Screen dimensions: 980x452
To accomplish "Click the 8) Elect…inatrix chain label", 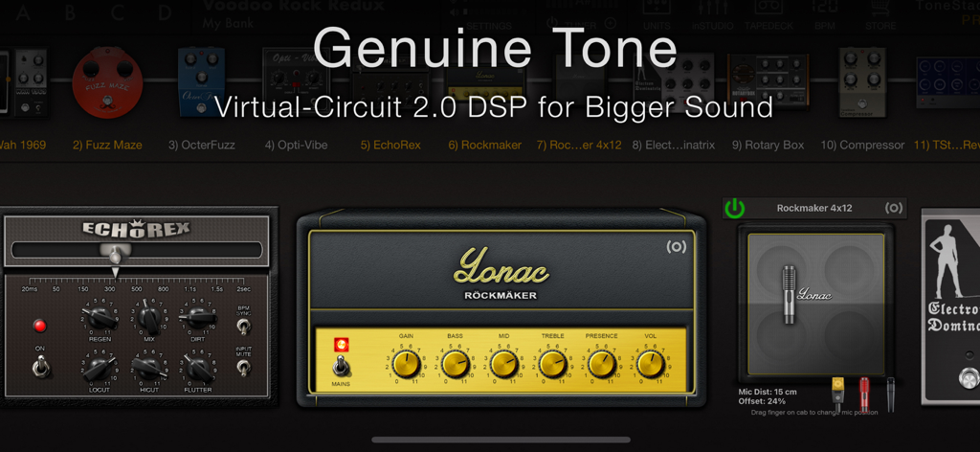I will [x=674, y=145].
